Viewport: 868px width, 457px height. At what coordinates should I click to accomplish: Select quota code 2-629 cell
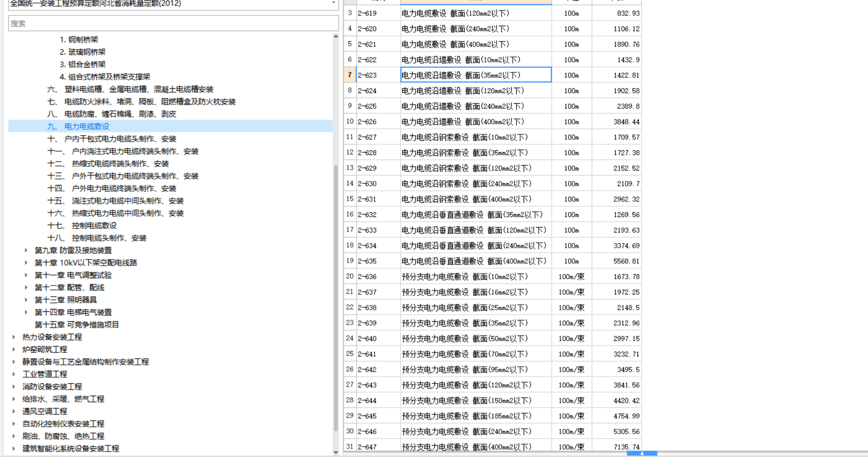[x=379, y=168]
